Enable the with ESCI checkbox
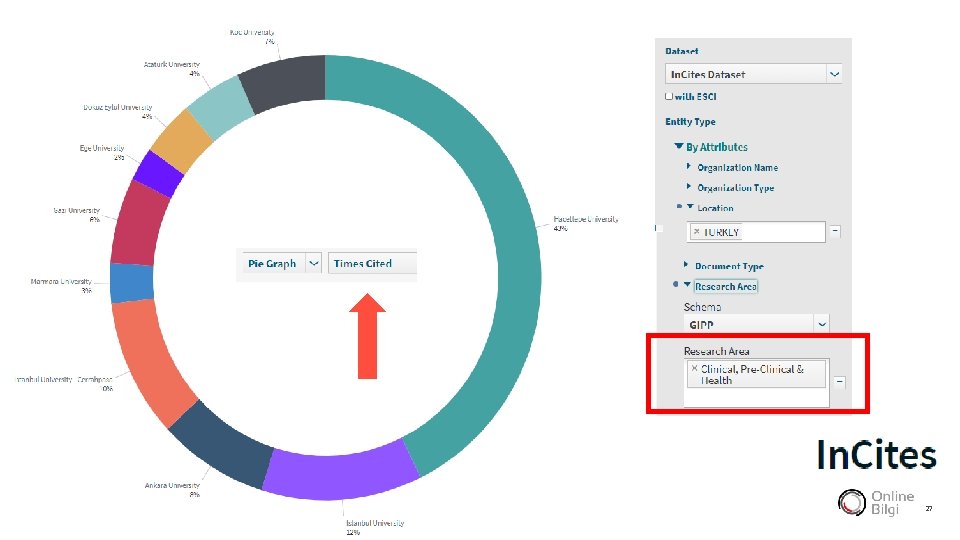 [669, 96]
